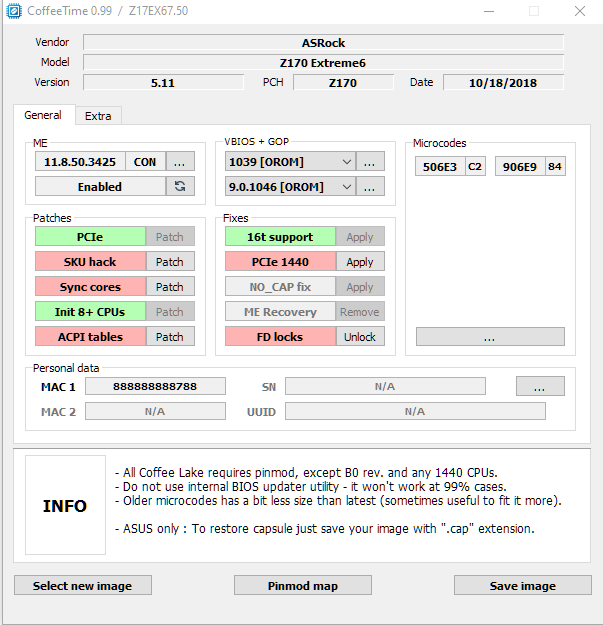The width and height of the screenshot is (603, 625).
Task: Click the disabled Patch button for Init 8+ CPUs
Action: click(x=170, y=312)
